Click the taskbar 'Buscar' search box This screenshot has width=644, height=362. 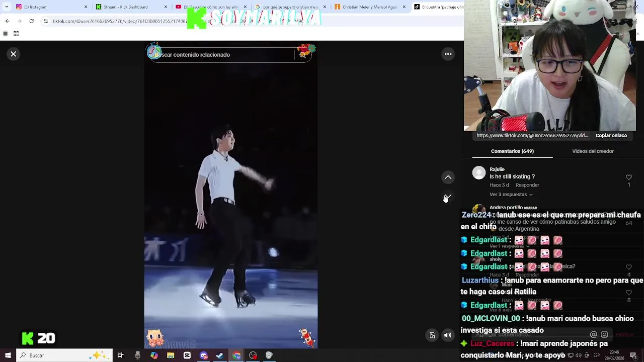tap(64, 355)
